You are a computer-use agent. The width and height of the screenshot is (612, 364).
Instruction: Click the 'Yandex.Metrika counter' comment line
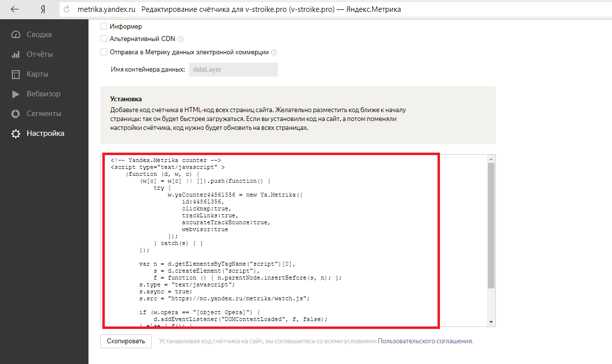pos(166,160)
